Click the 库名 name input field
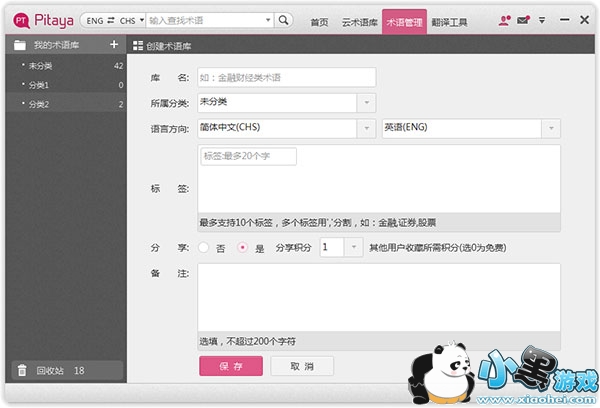600x408 pixels. click(286, 77)
